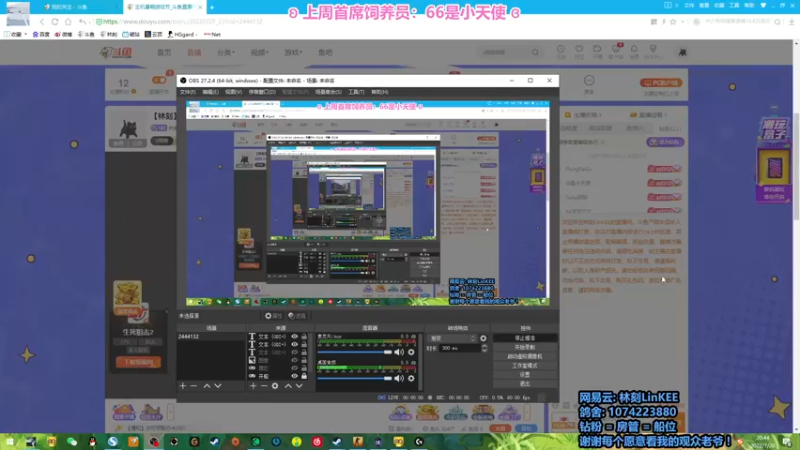Screen dimensions: 800x450
Task: Adjust first mixer channel volume slider
Action: coord(355,352)
